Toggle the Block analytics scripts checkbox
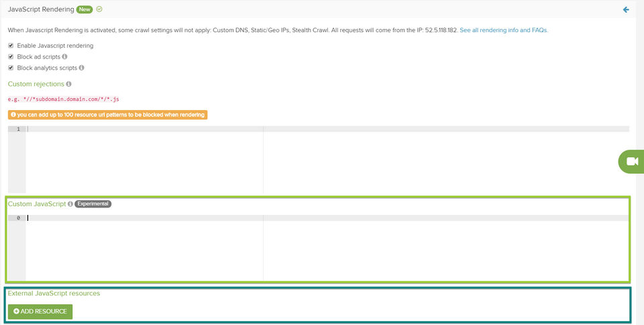 (11, 68)
